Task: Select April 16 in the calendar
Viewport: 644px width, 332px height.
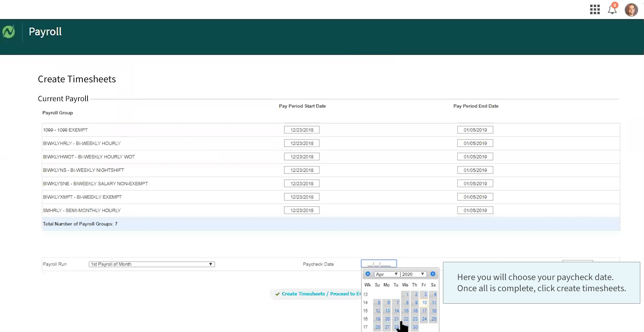Action: [415, 311]
